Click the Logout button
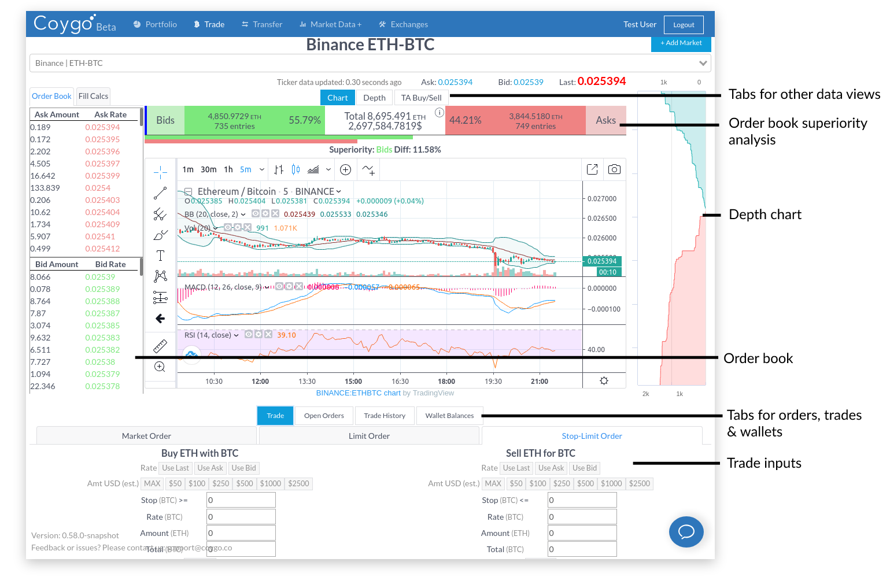 [684, 25]
